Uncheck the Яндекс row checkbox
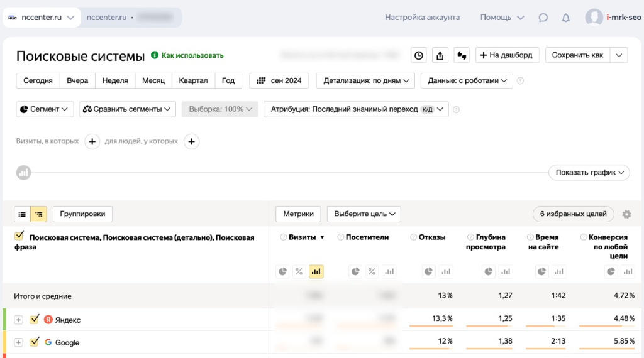The image size is (644, 358). click(35, 320)
